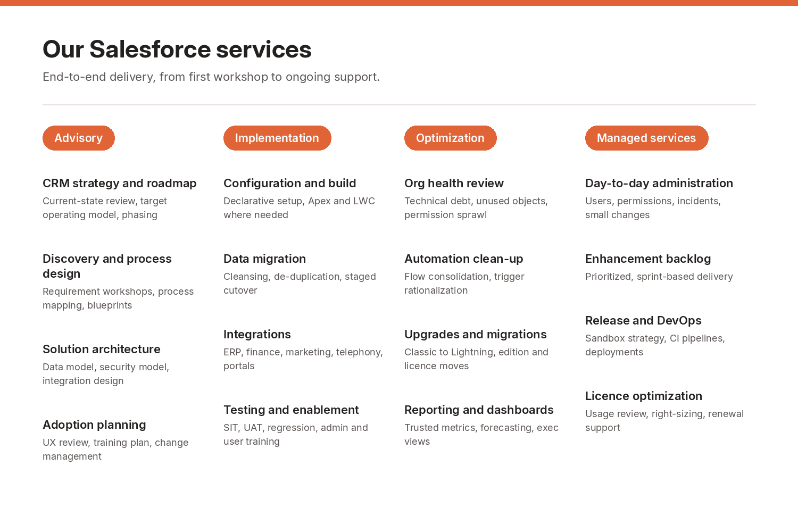Select the Implementation pill label

[x=277, y=138]
